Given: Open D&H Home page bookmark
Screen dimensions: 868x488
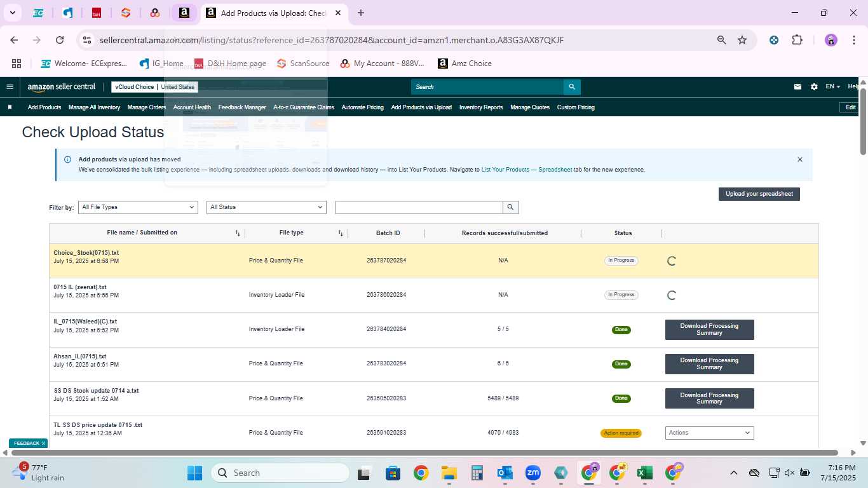Looking at the screenshot, I should point(230,64).
